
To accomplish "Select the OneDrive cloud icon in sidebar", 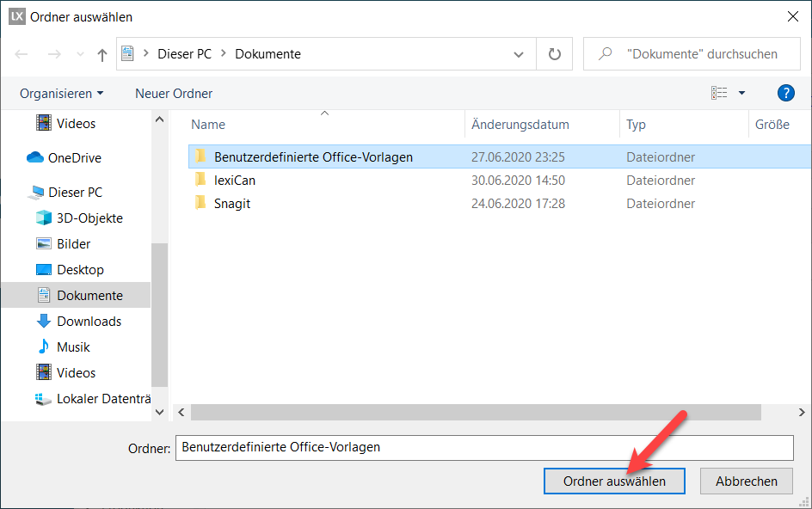I will coord(35,158).
